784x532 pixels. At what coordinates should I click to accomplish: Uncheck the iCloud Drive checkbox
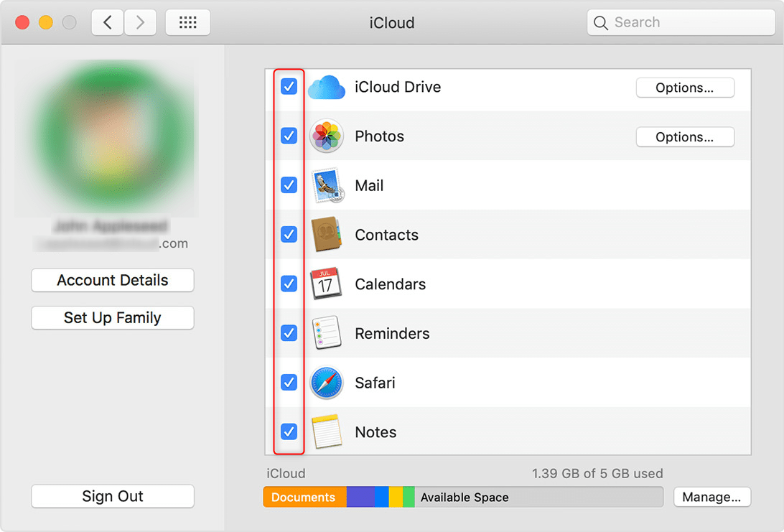click(289, 86)
